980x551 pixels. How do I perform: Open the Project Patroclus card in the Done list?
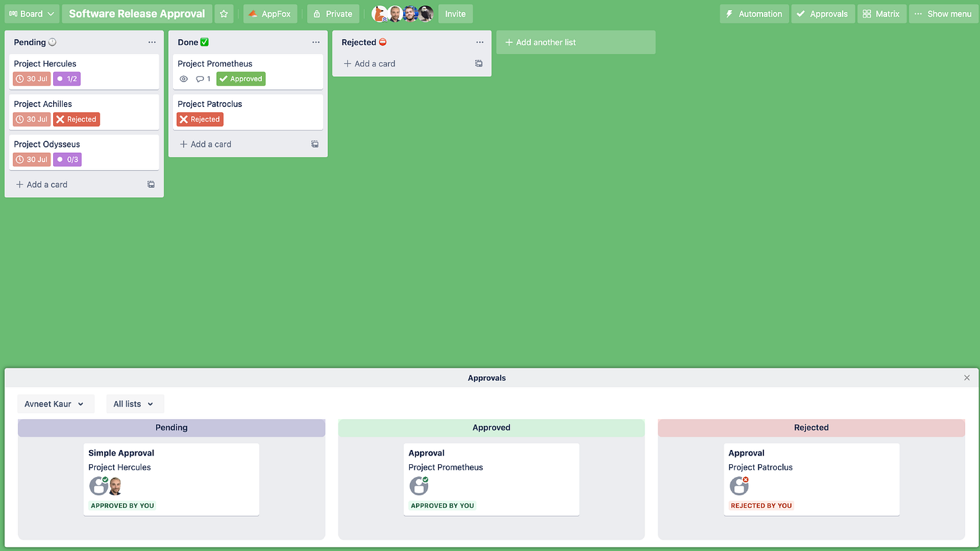click(x=248, y=112)
